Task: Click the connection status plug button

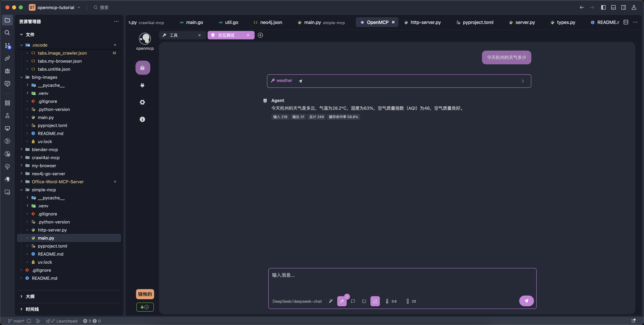Action: 145,307
